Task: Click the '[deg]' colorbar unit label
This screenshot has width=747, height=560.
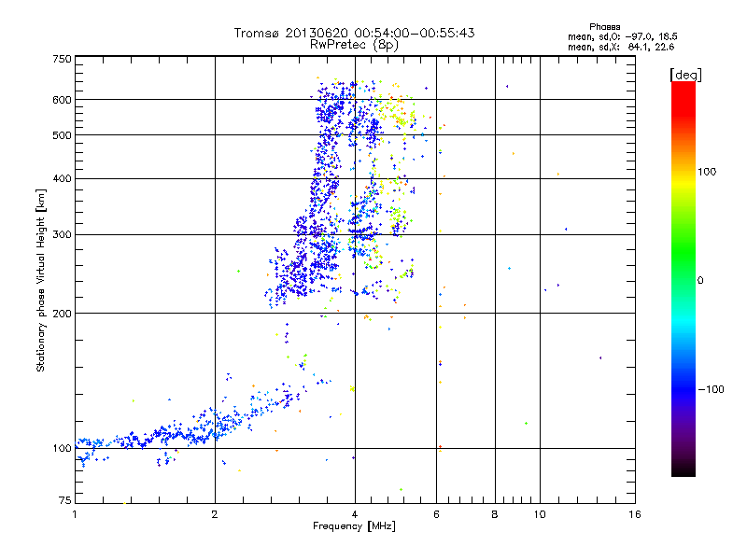Action: click(685, 75)
